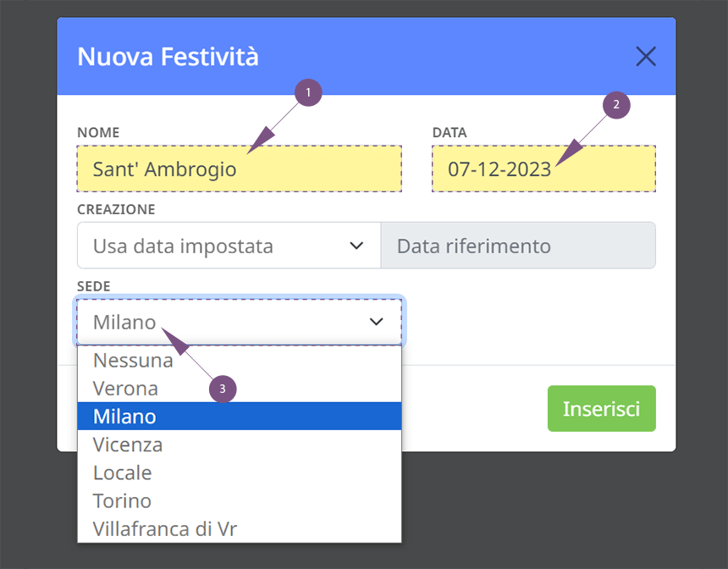Choose 'Verona' in the Sede options
This screenshot has height=569, width=728.
(239, 389)
